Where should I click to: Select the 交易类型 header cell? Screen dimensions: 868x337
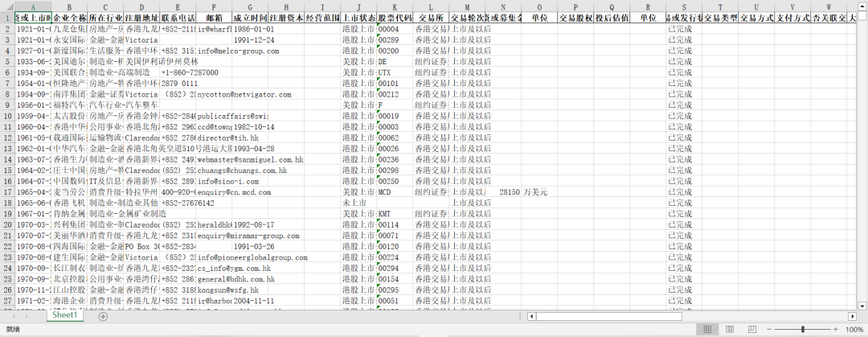[x=720, y=18]
